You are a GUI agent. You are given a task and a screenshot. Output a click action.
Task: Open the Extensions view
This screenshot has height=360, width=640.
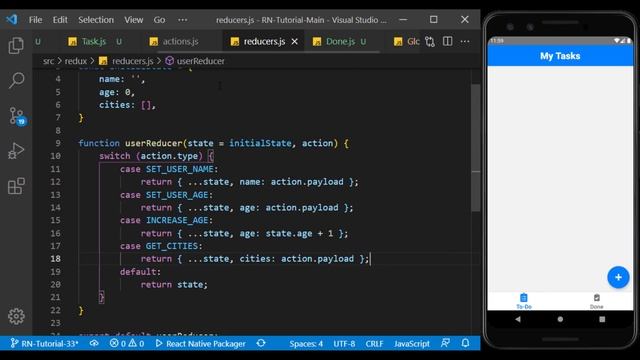click(x=16, y=186)
